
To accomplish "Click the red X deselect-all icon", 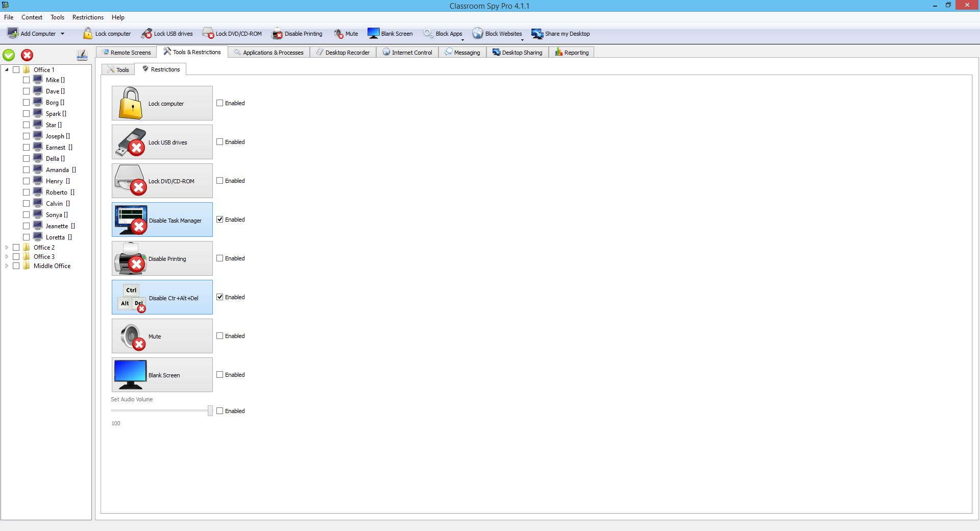I will (27, 55).
